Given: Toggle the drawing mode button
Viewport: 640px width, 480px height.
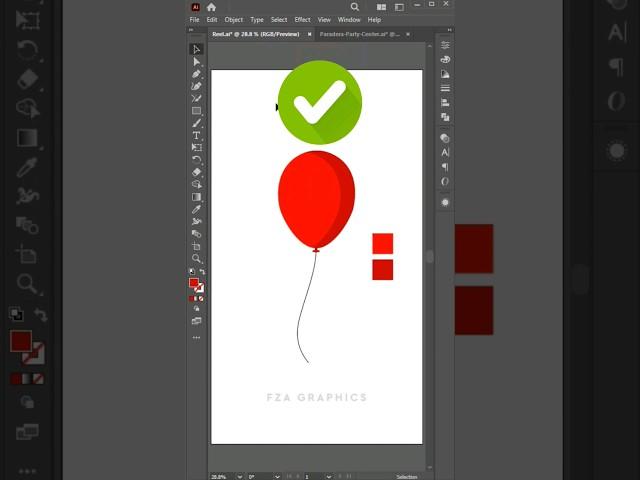Looking at the screenshot, I should [196, 309].
